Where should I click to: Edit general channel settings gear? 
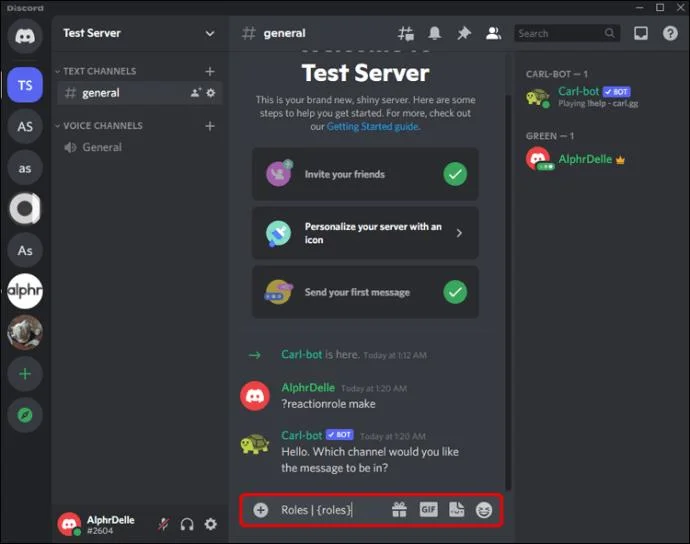(211, 93)
